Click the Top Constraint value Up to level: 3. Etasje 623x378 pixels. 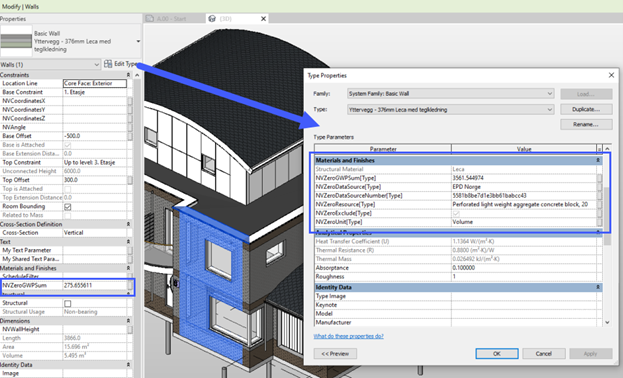click(95, 163)
